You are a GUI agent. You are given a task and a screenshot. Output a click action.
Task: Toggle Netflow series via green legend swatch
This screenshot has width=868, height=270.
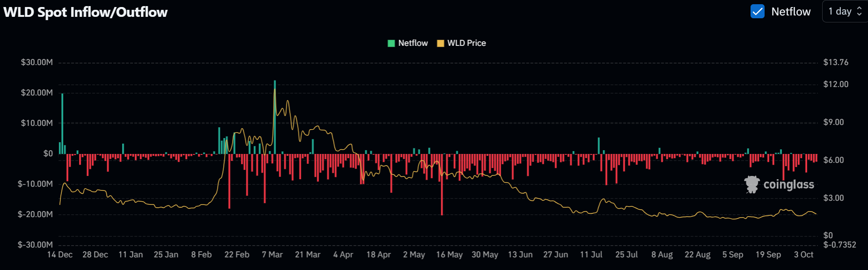pyautogui.click(x=391, y=43)
